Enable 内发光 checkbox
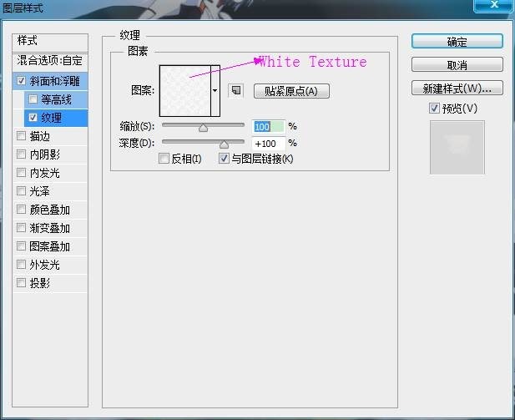The height and width of the screenshot is (420, 515). 22,173
